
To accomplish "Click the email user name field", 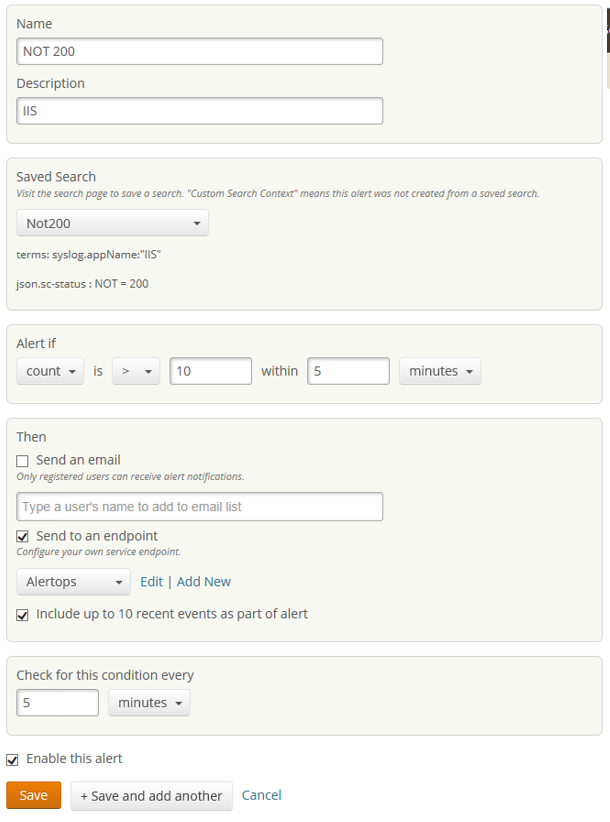I will 200,507.
